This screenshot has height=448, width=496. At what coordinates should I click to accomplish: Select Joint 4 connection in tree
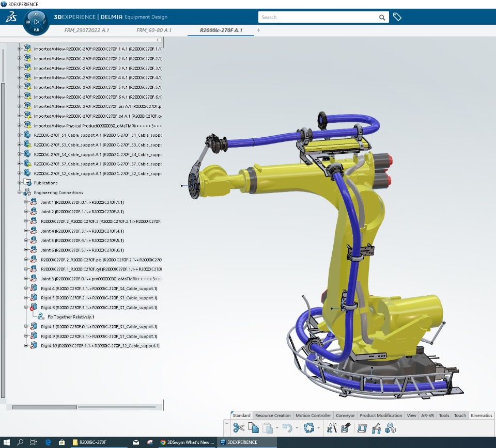coord(82,231)
